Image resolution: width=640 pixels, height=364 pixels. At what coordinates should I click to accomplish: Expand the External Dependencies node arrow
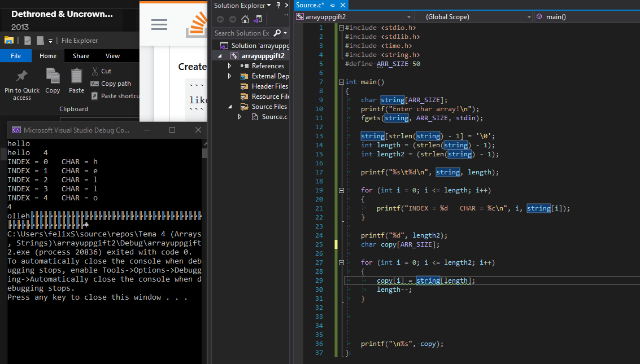tap(229, 76)
